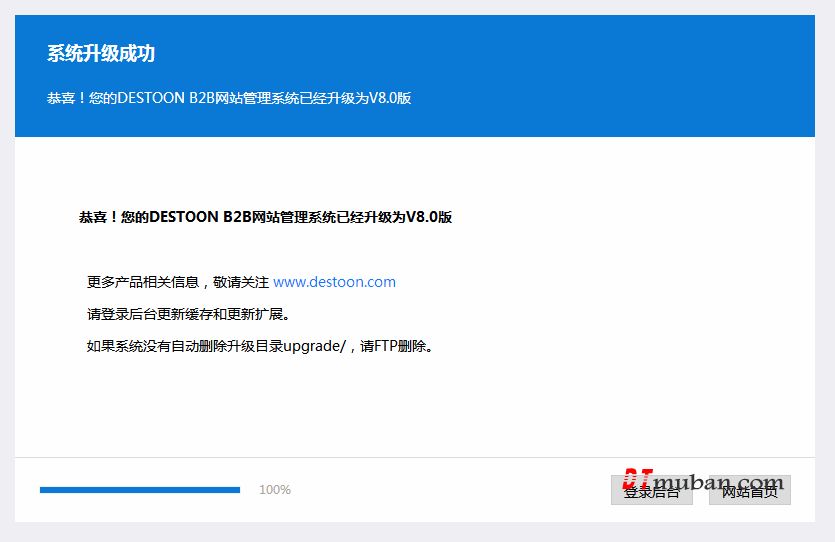Click the 系统升级成功 header title
The image size is (835, 542).
click(x=101, y=54)
